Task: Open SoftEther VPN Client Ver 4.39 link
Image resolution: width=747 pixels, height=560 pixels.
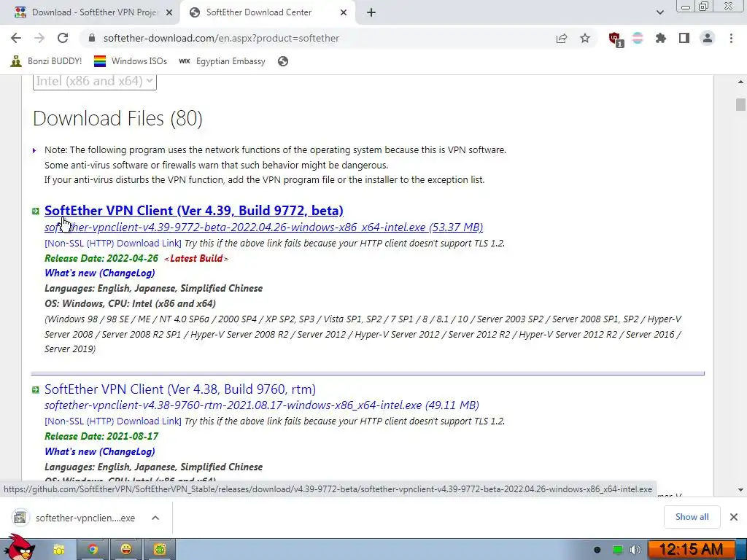Action: point(194,211)
